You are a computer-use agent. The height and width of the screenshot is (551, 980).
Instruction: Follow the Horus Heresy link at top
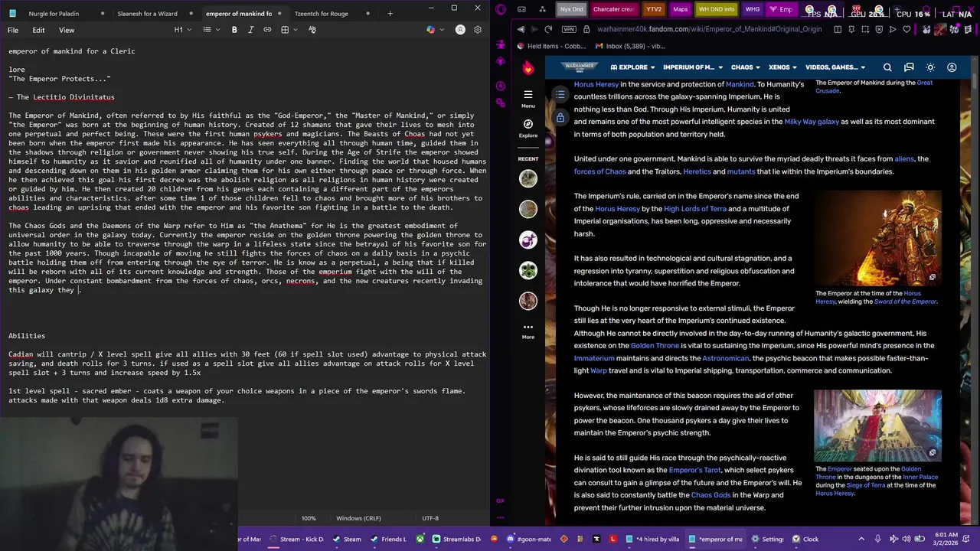click(x=596, y=84)
